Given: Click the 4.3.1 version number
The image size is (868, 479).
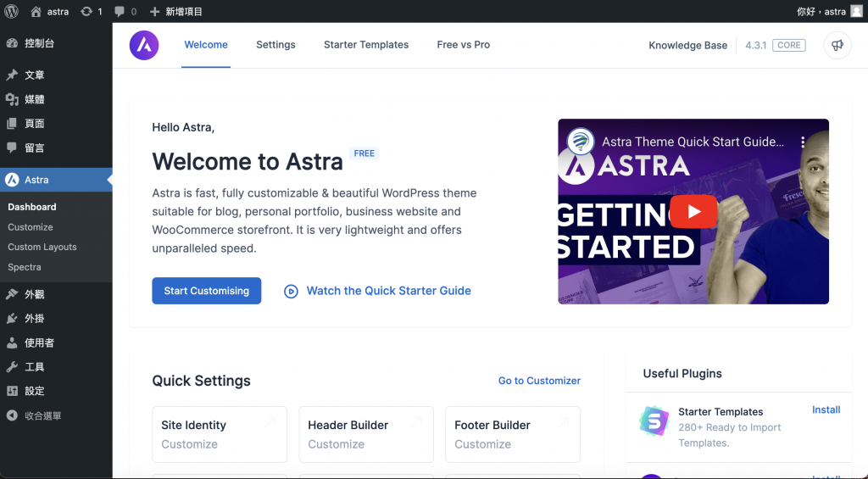Looking at the screenshot, I should click(x=755, y=46).
